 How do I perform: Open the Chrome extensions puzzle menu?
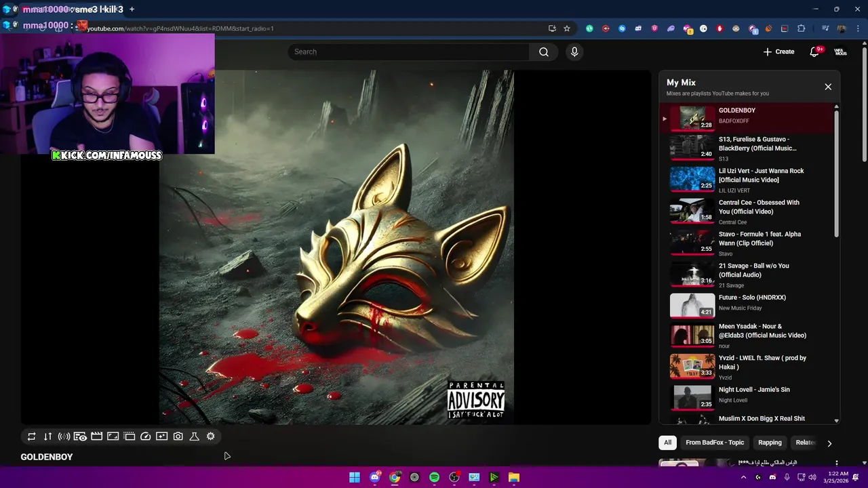tap(801, 28)
